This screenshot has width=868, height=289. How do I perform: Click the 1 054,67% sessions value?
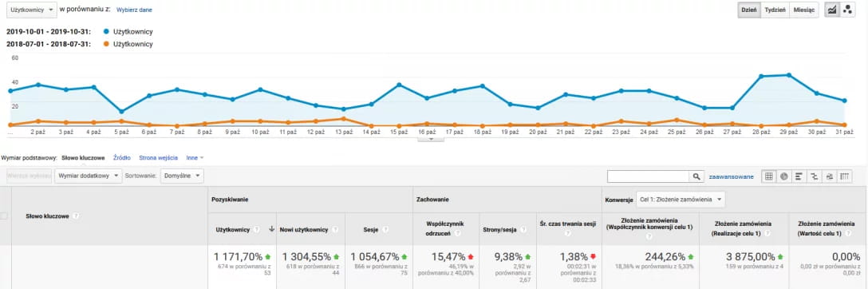tap(375, 257)
